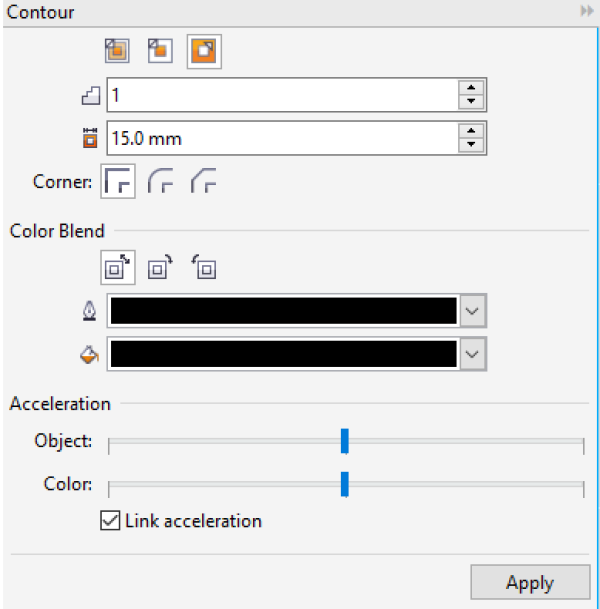Increase contour steps with up arrow

pyautogui.click(x=471, y=88)
